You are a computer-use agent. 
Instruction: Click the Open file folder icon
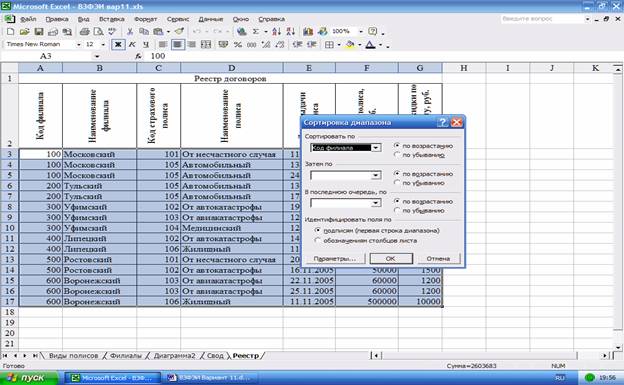pyautogui.click(x=25, y=31)
